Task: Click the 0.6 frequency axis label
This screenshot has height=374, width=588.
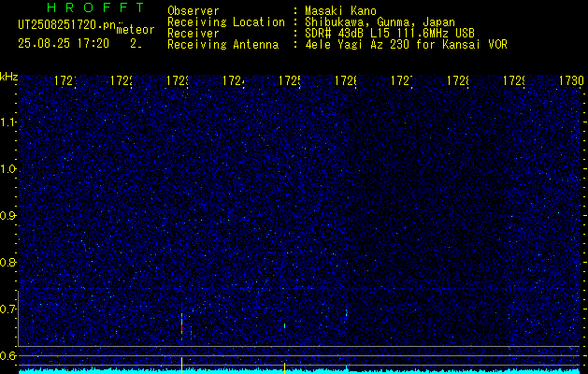Action: click(7, 355)
